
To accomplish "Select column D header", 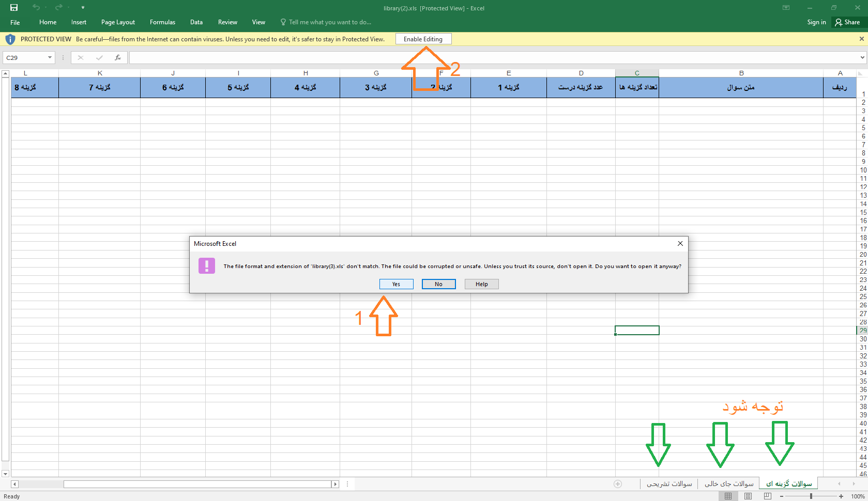I will point(581,73).
